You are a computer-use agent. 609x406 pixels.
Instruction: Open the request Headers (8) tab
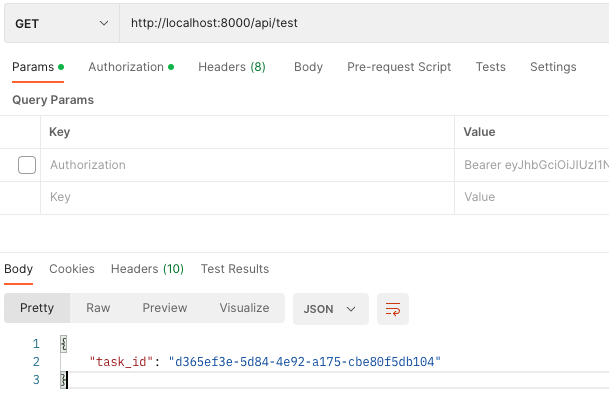(x=232, y=67)
